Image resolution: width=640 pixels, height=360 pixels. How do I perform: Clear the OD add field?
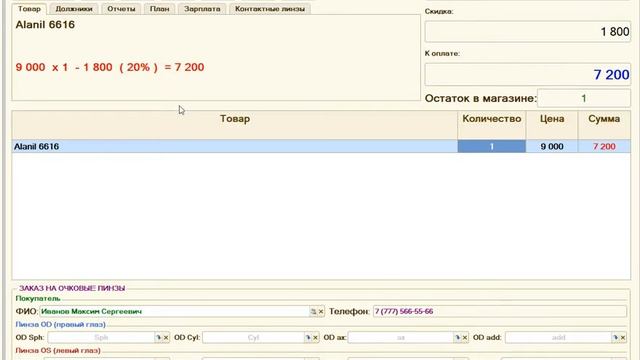click(623, 338)
